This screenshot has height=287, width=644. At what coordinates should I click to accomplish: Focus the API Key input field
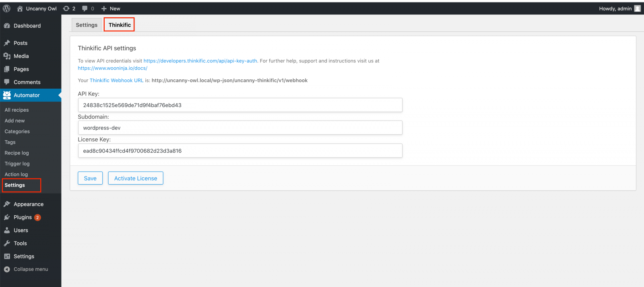coord(240,105)
